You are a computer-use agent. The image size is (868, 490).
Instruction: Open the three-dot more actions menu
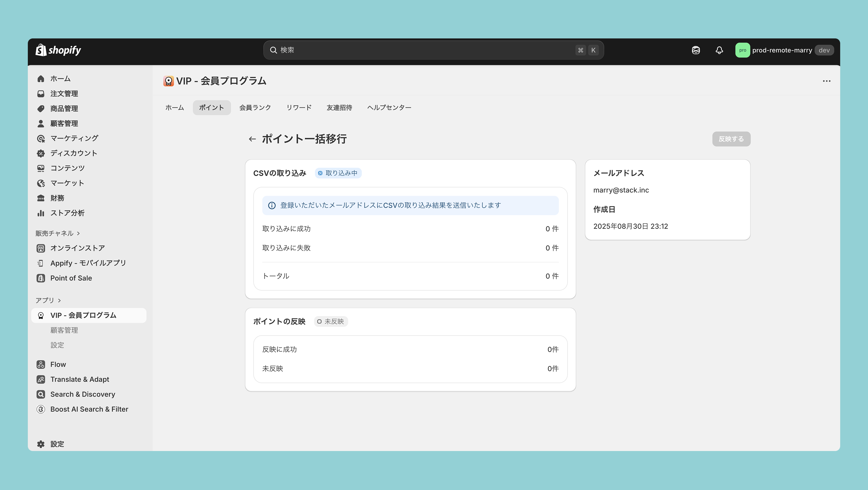click(x=826, y=81)
